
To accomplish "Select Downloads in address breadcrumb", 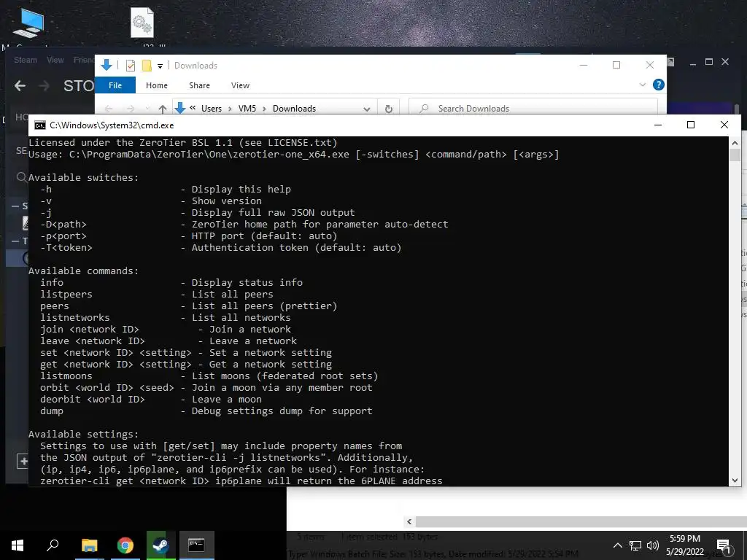I will coord(295,109).
